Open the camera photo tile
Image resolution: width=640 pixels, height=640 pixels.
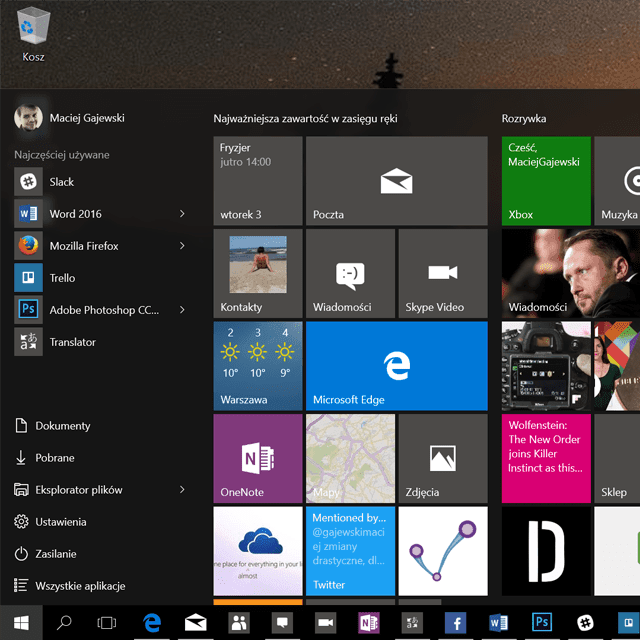[546, 366]
